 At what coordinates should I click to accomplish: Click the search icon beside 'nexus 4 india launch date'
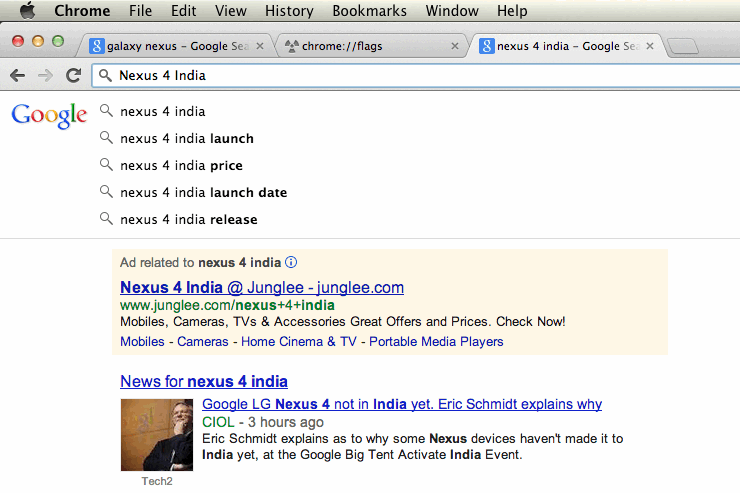click(106, 192)
